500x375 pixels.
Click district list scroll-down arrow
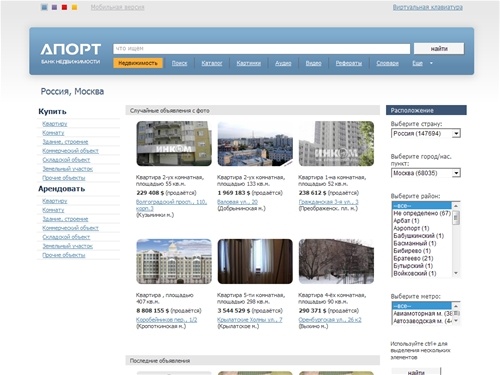tap(456, 273)
